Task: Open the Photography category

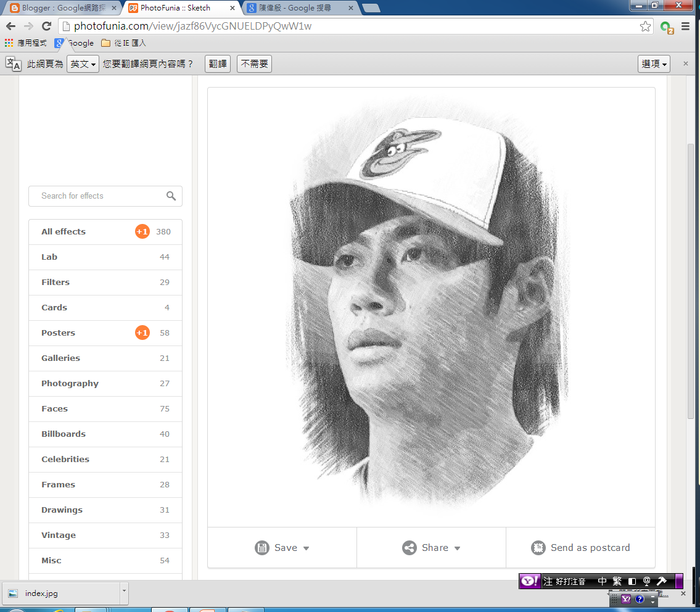Action: tap(105, 384)
